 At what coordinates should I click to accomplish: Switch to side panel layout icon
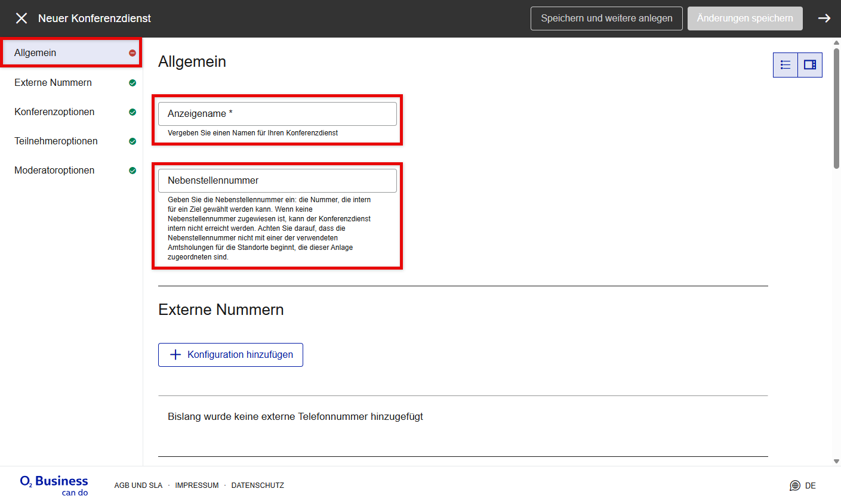(x=810, y=65)
